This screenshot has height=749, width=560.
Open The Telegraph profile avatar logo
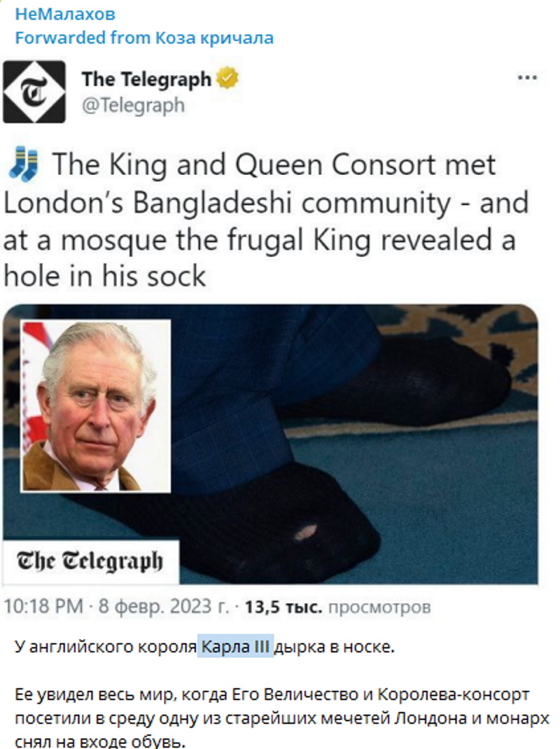34,92
